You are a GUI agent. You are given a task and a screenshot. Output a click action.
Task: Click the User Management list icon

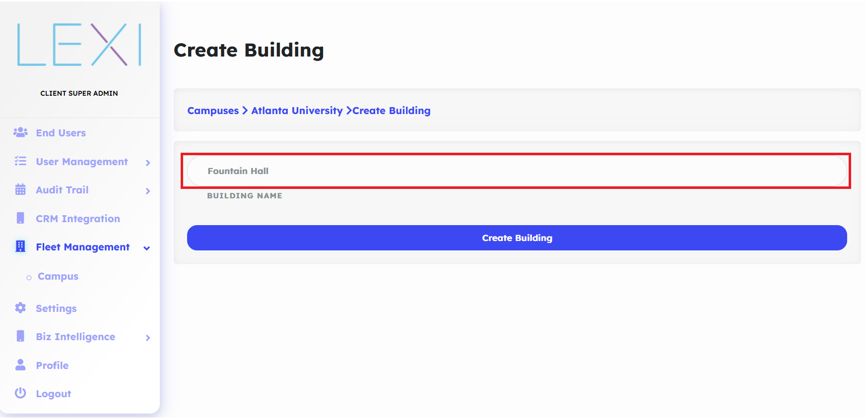click(x=20, y=161)
